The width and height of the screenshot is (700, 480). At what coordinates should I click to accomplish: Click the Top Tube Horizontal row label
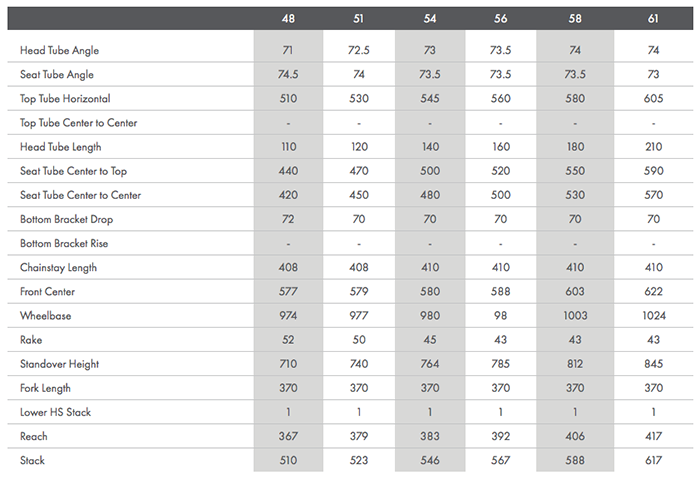tap(64, 99)
